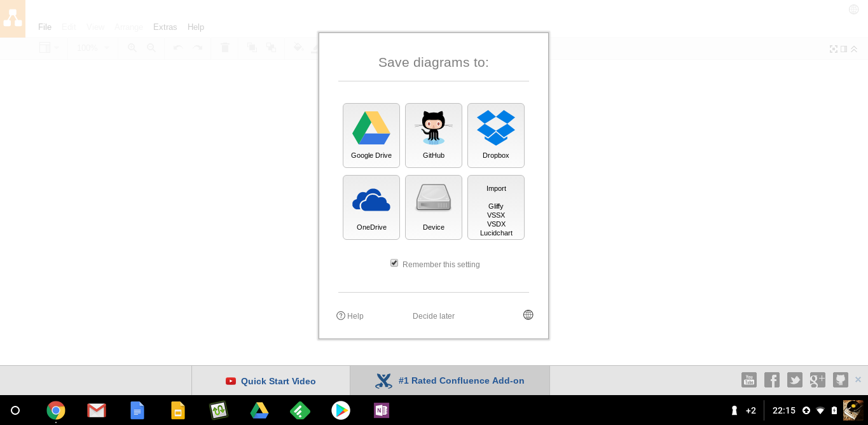This screenshot has height=425, width=868.
Task: Pick Dropbox for saving diagrams
Action: (x=496, y=136)
